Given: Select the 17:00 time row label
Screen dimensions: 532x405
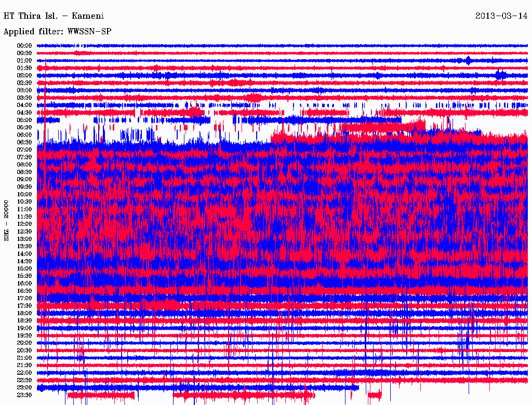Looking at the screenshot, I should 24,299.
